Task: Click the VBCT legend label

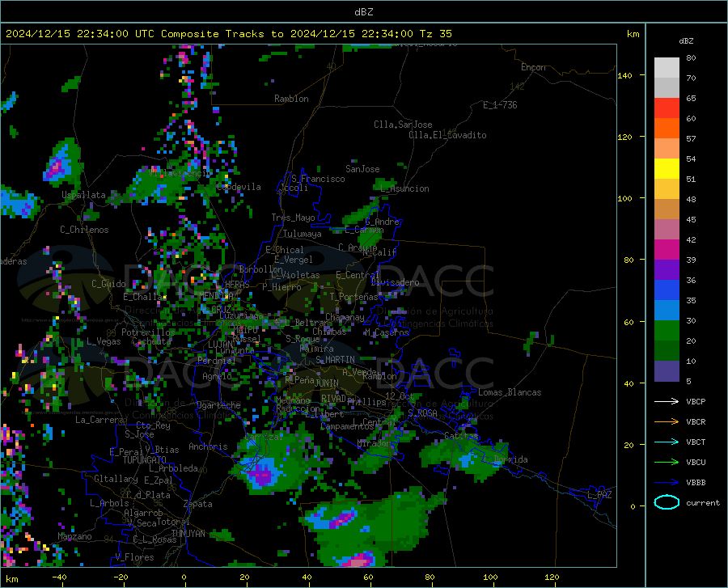Action: 696,442
